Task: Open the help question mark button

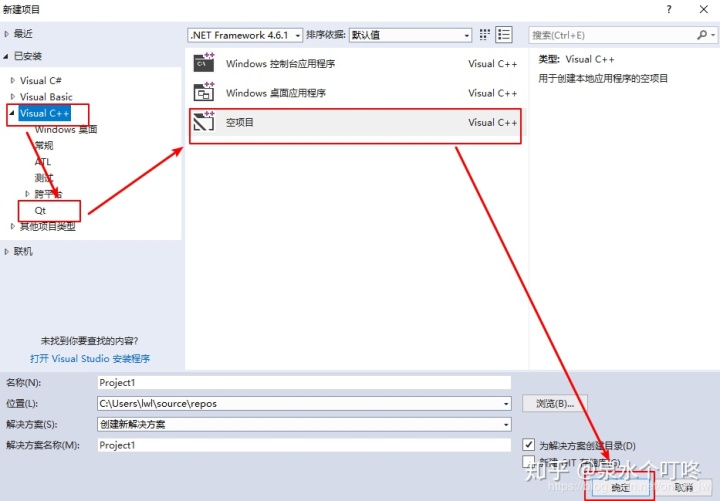Action: [x=669, y=9]
